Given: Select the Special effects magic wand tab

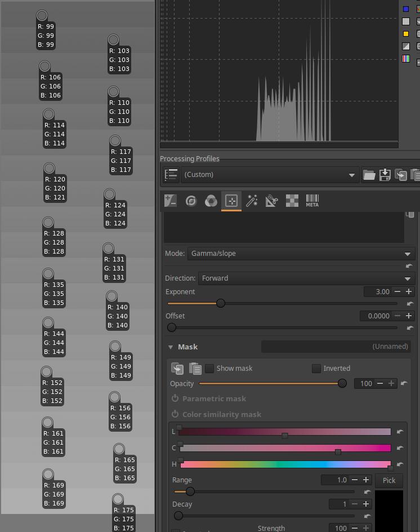Looking at the screenshot, I should [252, 201].
